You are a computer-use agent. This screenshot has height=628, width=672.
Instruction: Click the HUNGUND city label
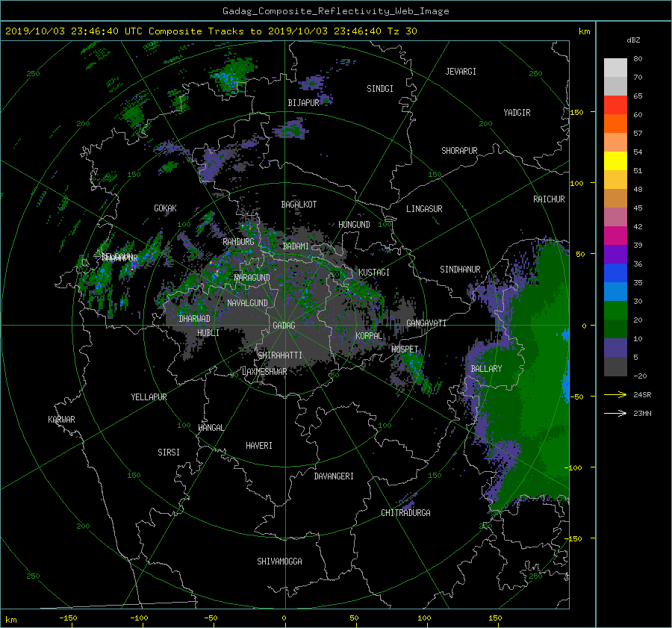click(354, 225)
